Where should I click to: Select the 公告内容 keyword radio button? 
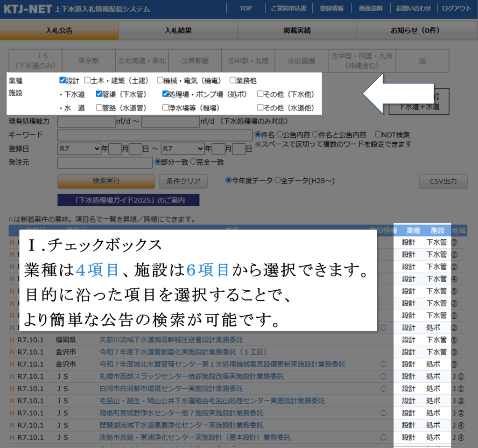[x=280, y=135]
